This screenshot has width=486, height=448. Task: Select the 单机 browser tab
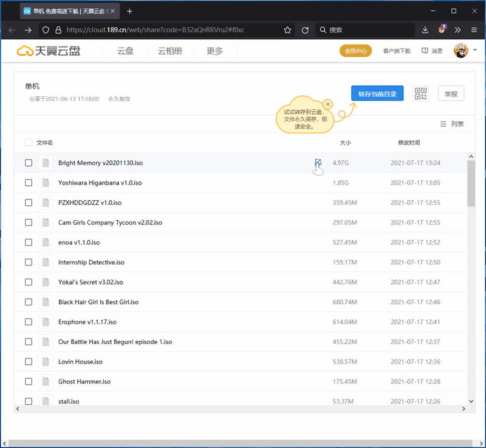[x=70, y=11]
